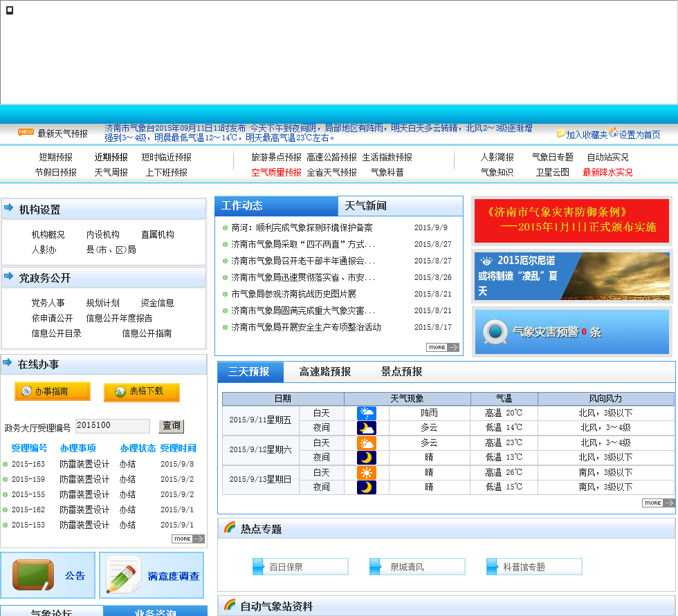Click the pencil notepad survey icon
Viewport: 678px width, 616px height.
123,575
